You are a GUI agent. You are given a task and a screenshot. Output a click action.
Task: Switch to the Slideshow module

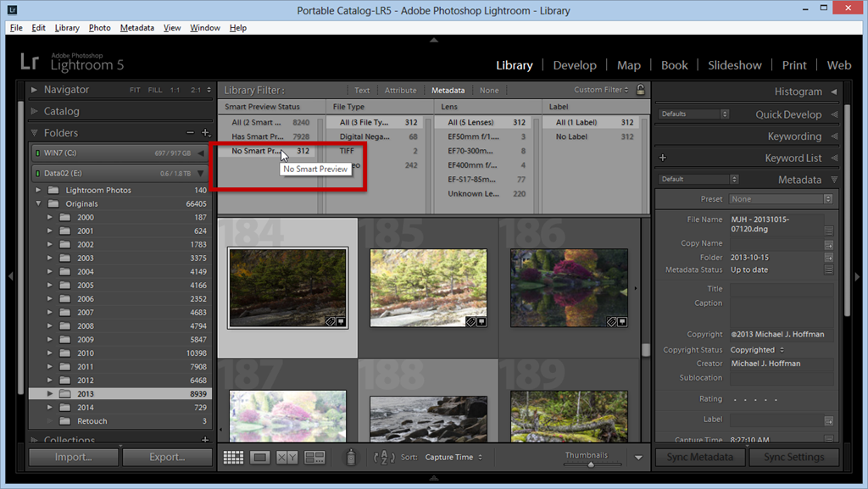735,65
